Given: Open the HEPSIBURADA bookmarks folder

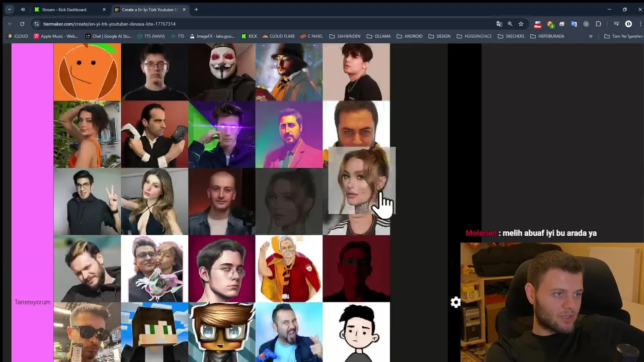Looking at the screenshot, I should coord(547,36).
